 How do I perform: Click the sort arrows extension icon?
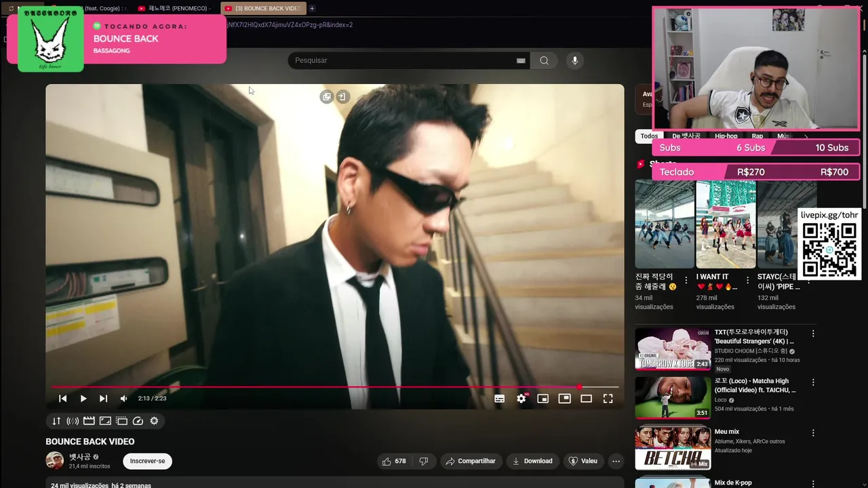(56, 421)
